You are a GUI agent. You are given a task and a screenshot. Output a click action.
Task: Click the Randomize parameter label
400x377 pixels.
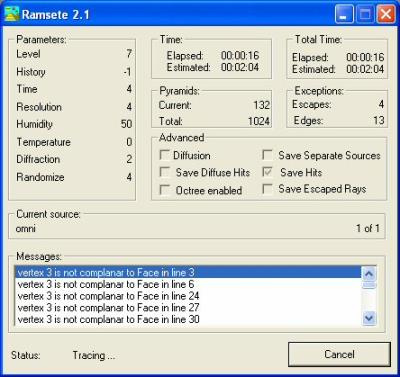coord(40,177)
